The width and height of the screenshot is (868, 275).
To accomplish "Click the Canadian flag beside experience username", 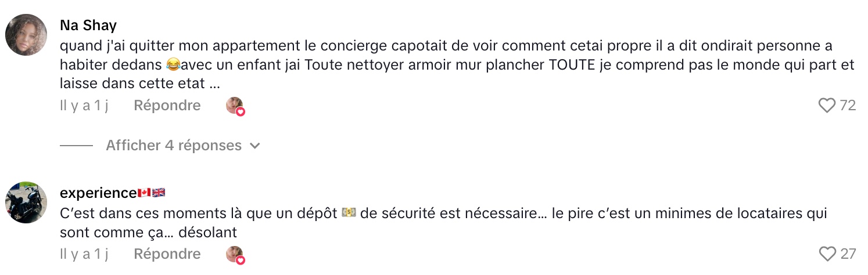I will pyautogui.click(x=144, y=193).
